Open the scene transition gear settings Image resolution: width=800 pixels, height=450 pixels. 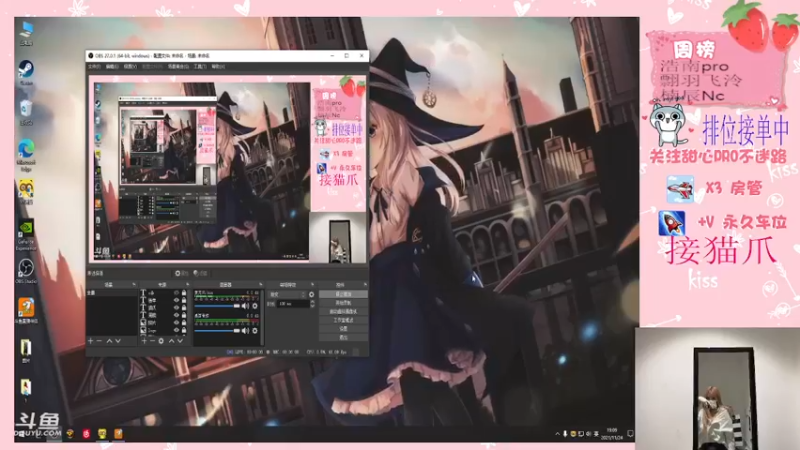[311, 294]
